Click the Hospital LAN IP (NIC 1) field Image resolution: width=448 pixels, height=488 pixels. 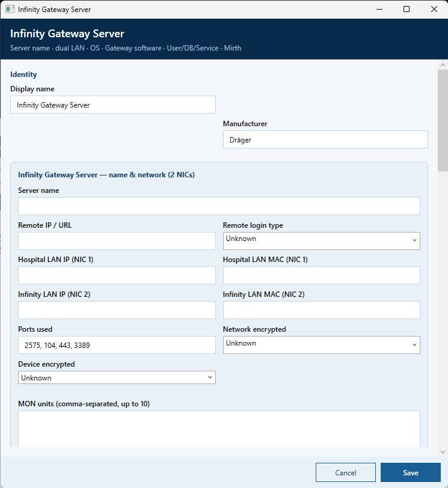pos(117,275)
